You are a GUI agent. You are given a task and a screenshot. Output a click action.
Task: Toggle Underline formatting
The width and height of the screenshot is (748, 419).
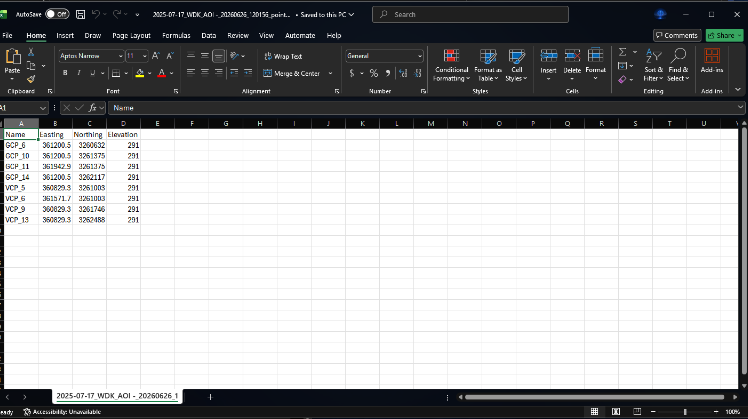(x=93, y=73)
